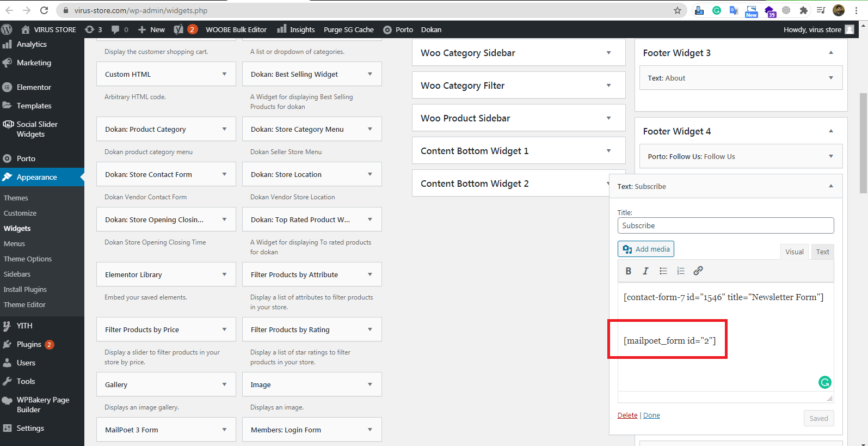Viewport: 868px width, 446px height.
Task: Insert a bulleted list
Action: (663, 271)
